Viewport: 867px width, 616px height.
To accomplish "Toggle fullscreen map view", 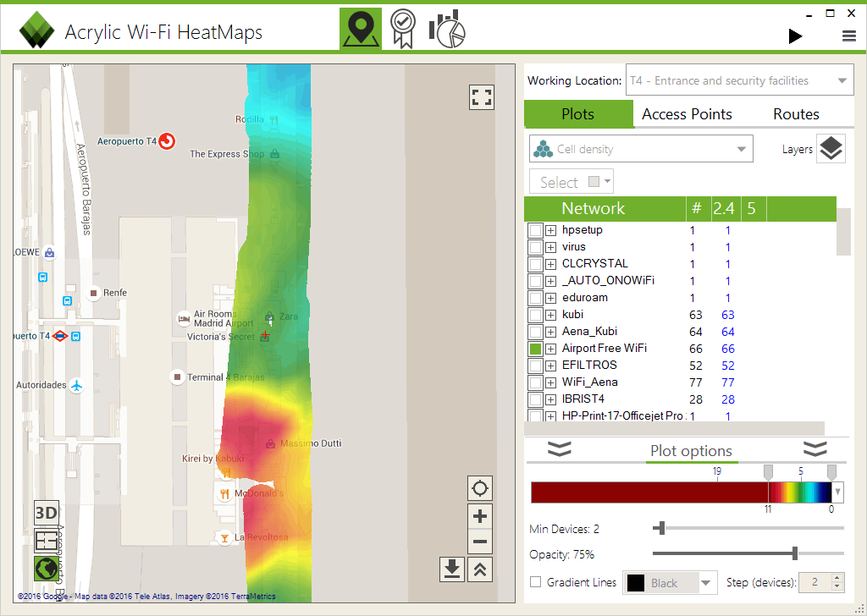I will pyautogui.click(x=481, y=98).
